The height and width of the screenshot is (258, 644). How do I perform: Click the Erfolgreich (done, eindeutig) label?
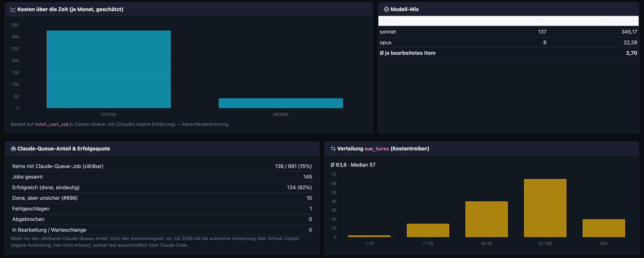(x=46, y=187)
